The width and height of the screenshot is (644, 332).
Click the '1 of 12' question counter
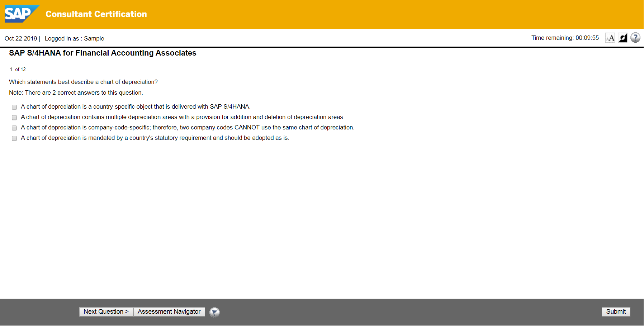point(18,70)
